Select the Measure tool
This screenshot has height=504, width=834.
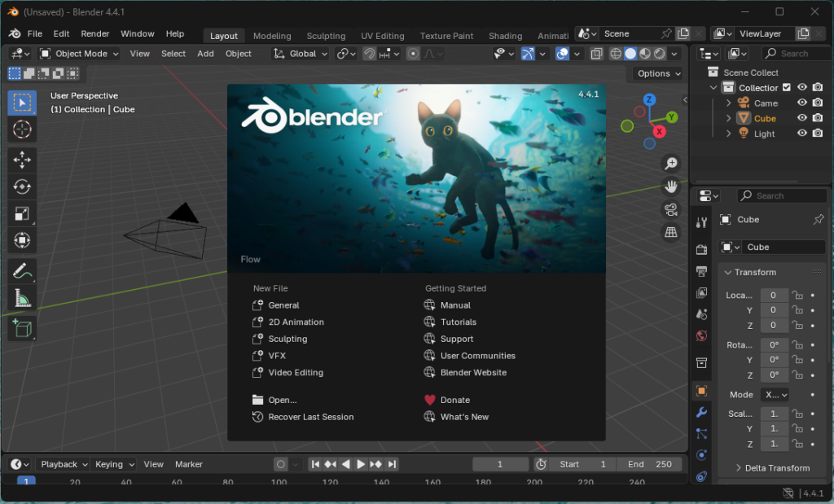tap(22, 298)
